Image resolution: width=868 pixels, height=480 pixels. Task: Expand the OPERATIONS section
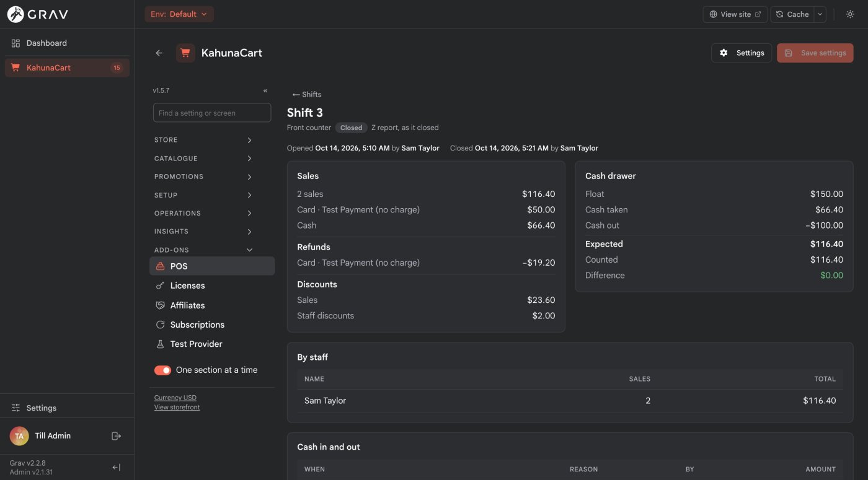coord(203,213)
